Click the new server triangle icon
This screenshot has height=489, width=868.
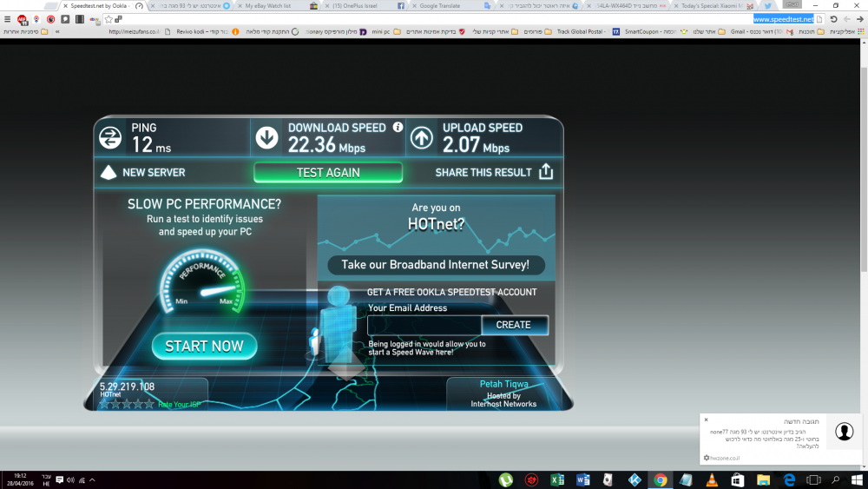tap(108, 172)
